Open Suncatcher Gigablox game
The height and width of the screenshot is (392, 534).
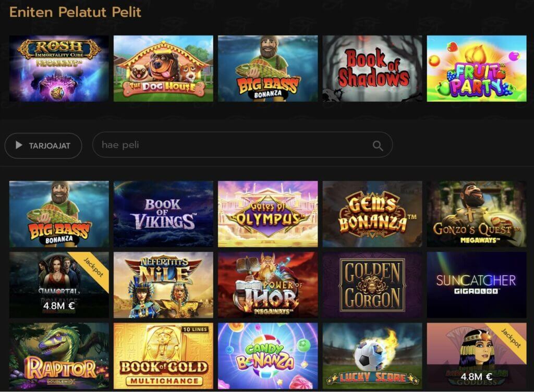click(x=477, y=285)
